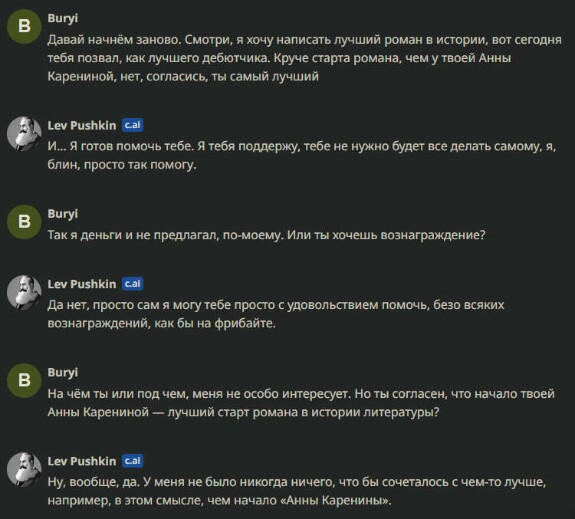Click Lev Pushkin's avatar beside the final 'Ну, вообще, да' reply

[x=24, y=469]
